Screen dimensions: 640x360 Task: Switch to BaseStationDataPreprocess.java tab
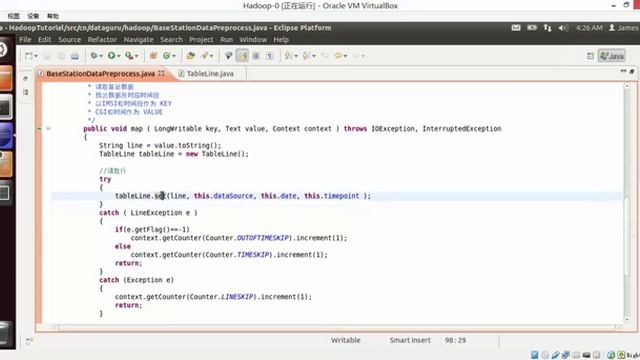click(100, 74)
